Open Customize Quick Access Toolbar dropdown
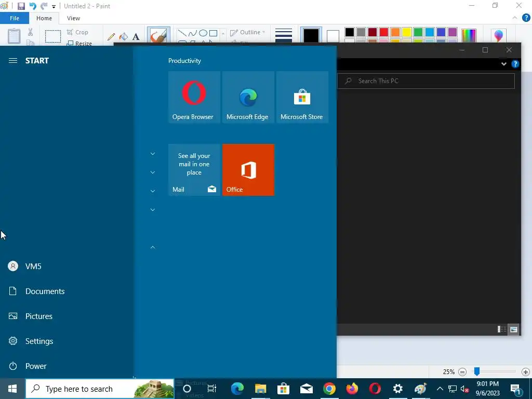Screen dimensions: 532x399 click(54, 6)
